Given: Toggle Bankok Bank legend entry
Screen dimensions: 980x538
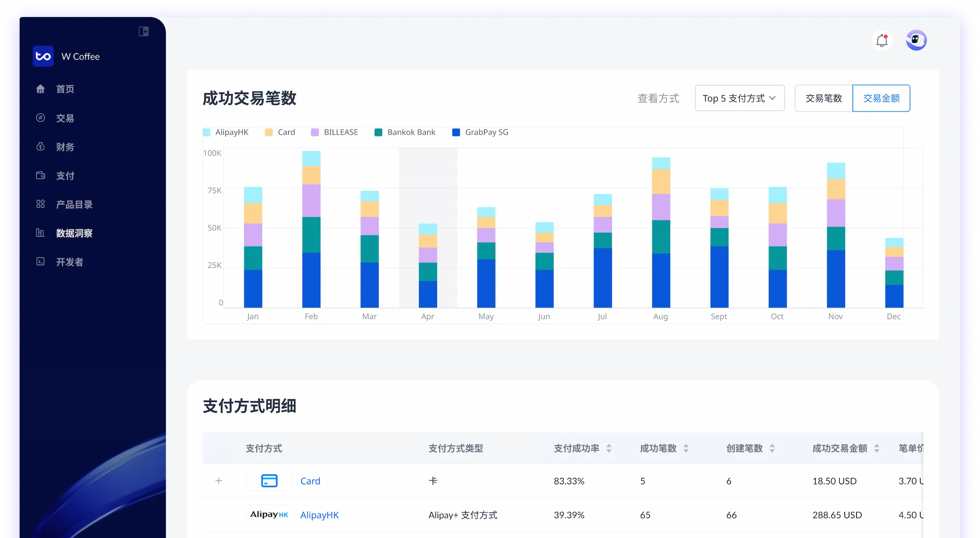Looking at the screenshot, I should tap(405, 132).
